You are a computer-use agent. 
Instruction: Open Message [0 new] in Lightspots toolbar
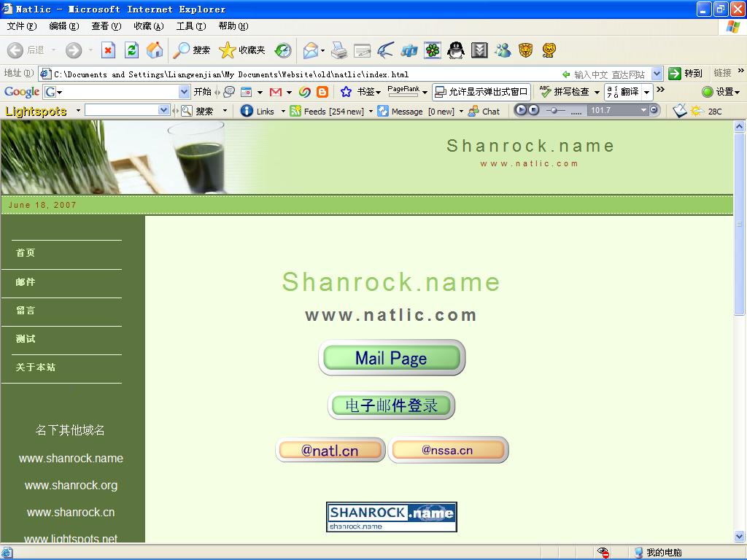tap(415, 112)
